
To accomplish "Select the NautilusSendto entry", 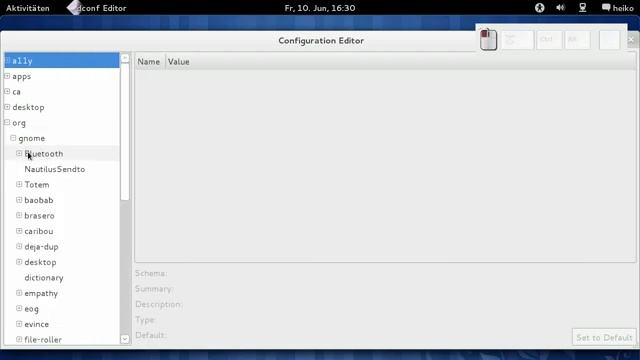I will (55, 169).
